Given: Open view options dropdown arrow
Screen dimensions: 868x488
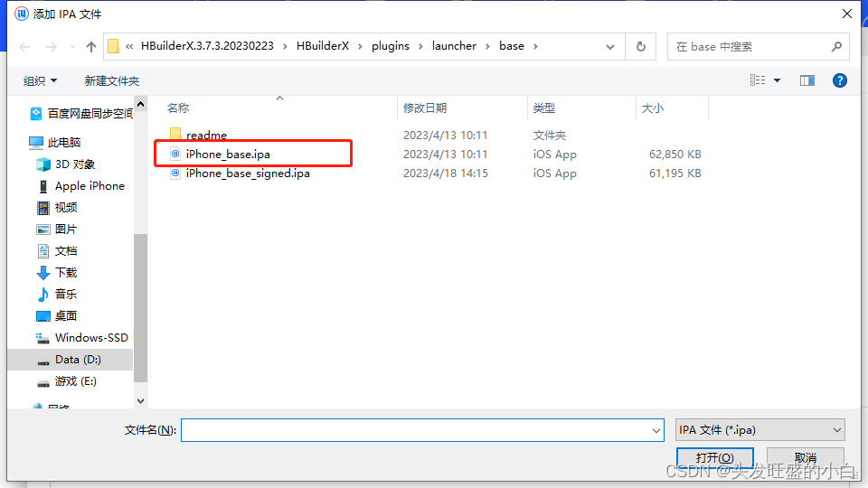Looking at the screenshot, I should 778,80.
